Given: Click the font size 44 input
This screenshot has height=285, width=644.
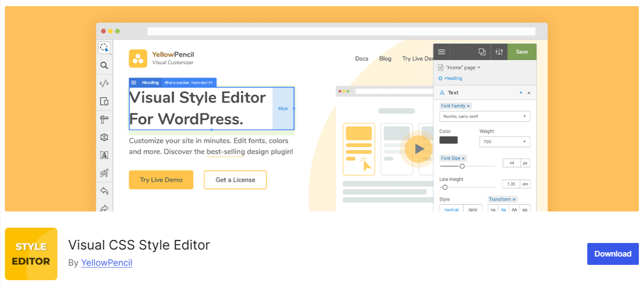Looking at the screenshot, I should coord(512,163).
